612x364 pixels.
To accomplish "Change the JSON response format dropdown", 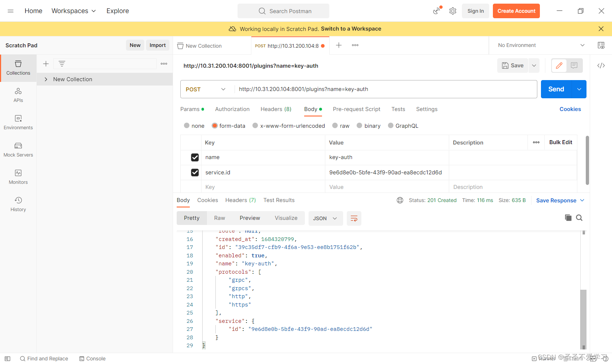I will 325,218.
